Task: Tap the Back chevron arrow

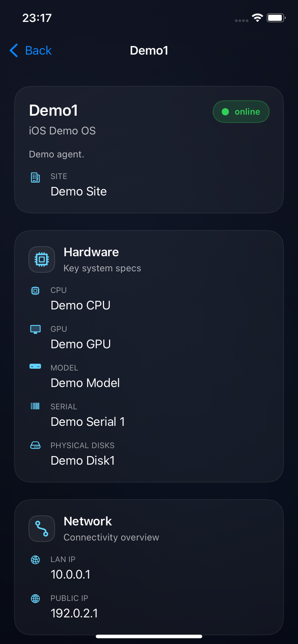Action: 14,50
